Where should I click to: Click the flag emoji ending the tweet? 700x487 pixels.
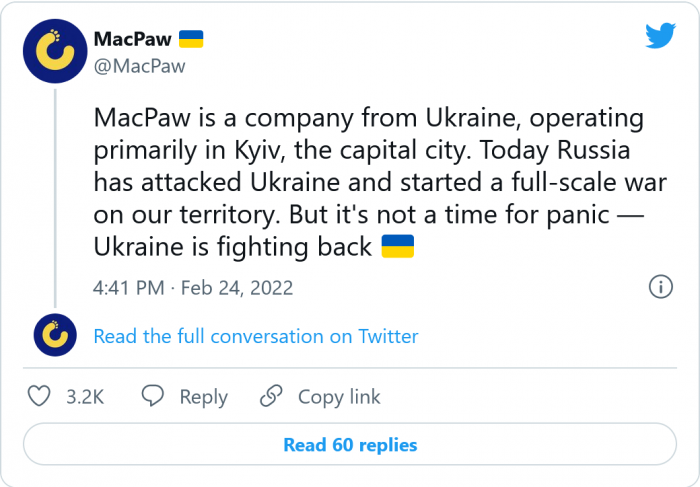tap(397, 246)
